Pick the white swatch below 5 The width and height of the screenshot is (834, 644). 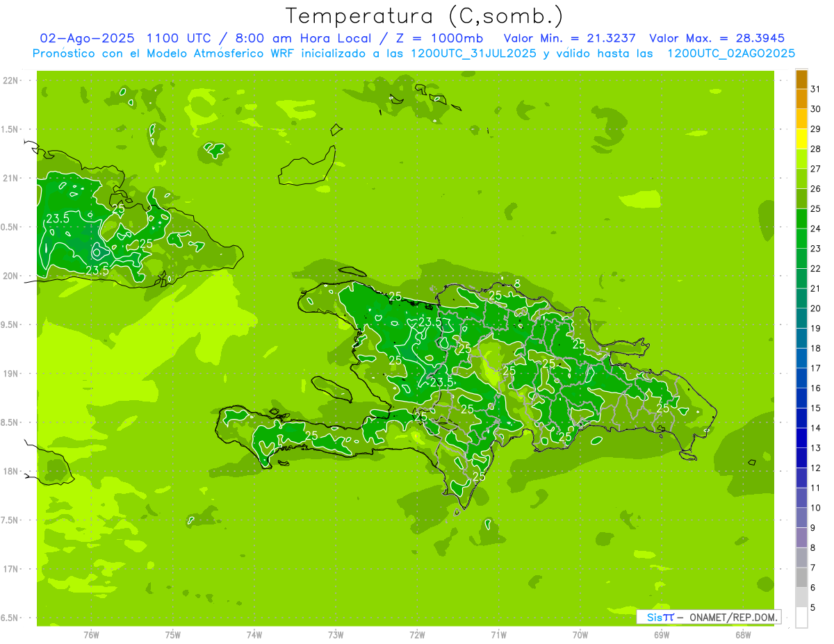[801, 618]
